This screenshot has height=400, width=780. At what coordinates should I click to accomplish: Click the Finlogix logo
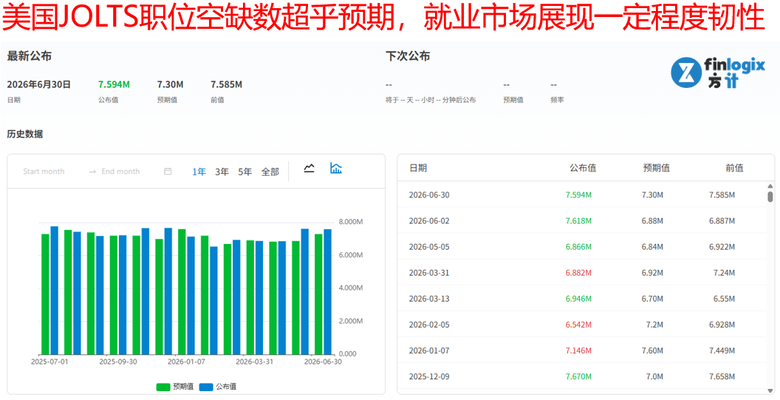click(x=717, y=73)
